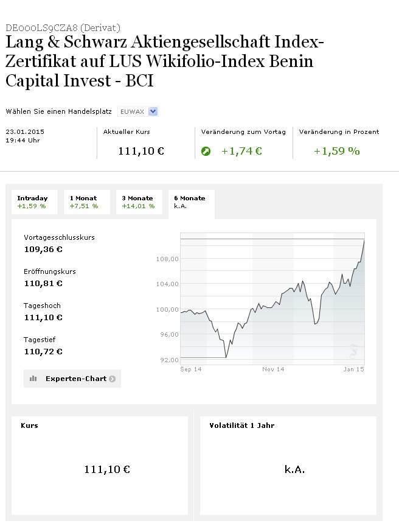Click the +1,59 % value under Veränderung in Prozent
Viewport: 399px width, 532px height.
336,151
